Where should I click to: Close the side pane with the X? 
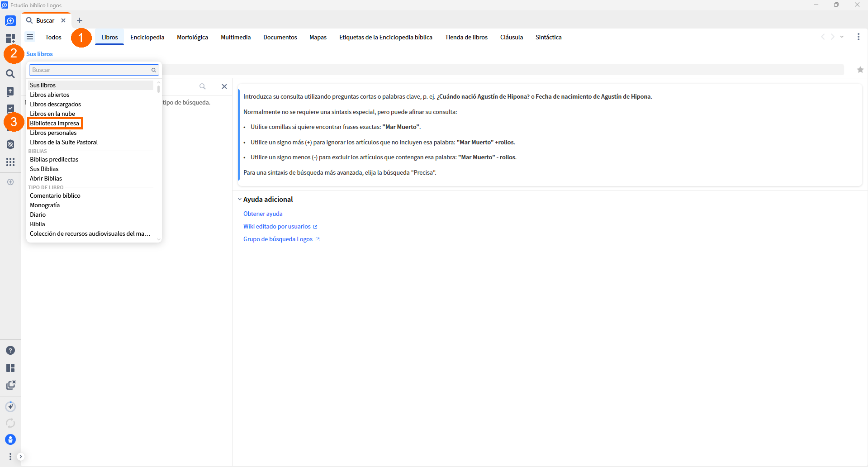click(224, 86)
